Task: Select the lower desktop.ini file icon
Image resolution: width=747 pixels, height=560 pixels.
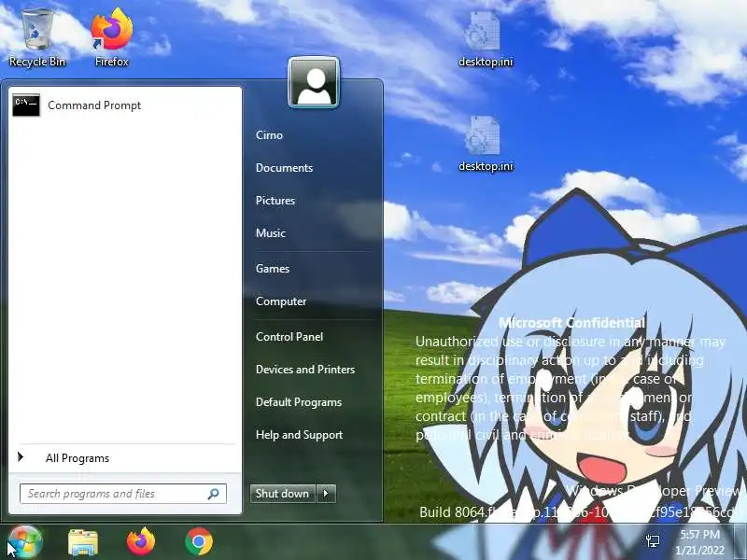Action: 485,145
